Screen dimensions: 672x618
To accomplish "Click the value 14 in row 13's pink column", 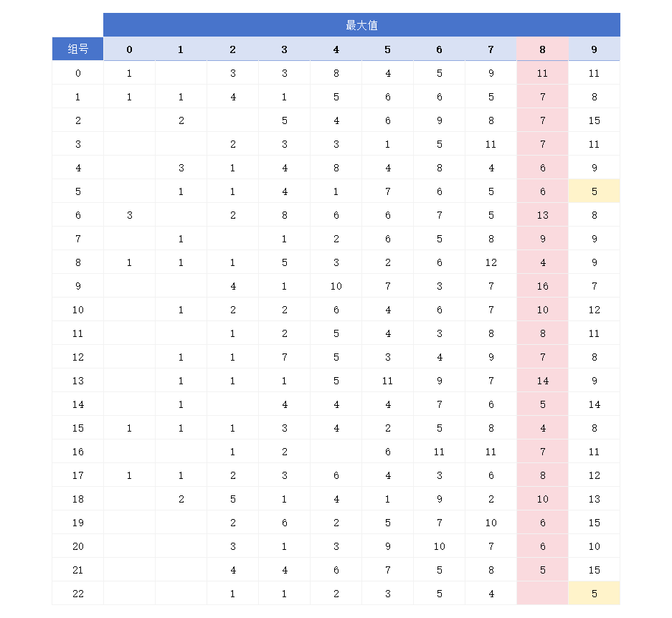I will (542, 381).
